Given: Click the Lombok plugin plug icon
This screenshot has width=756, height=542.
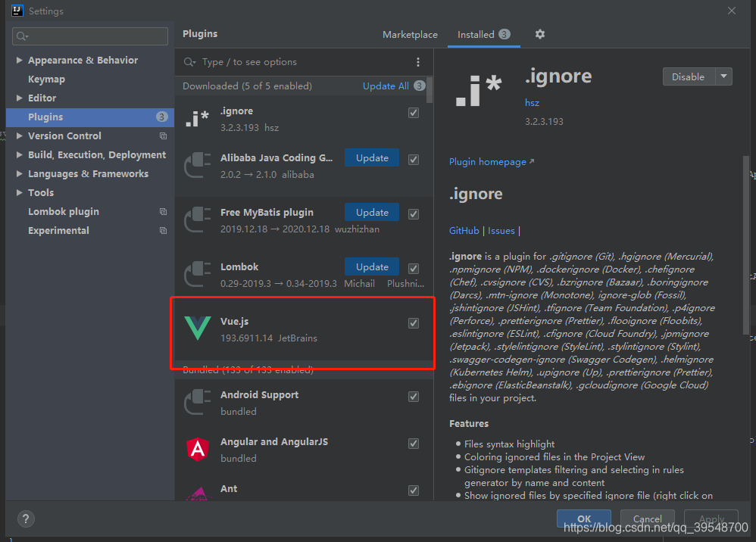Looking at the screenshot, I should coord(198,274).
